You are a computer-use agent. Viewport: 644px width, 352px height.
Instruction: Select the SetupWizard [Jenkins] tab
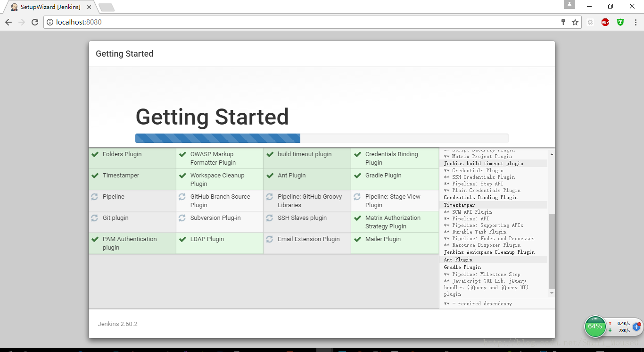[50, 7]
